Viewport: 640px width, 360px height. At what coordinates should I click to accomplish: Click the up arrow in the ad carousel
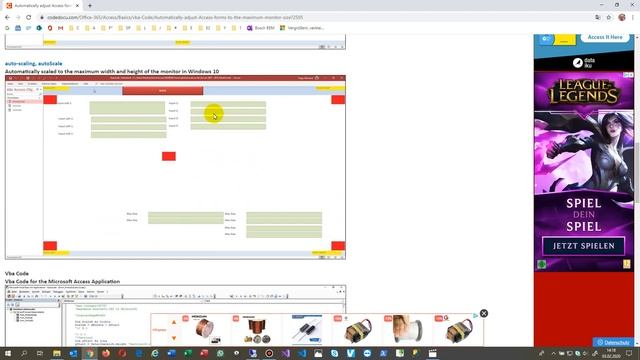coord(174,322)
